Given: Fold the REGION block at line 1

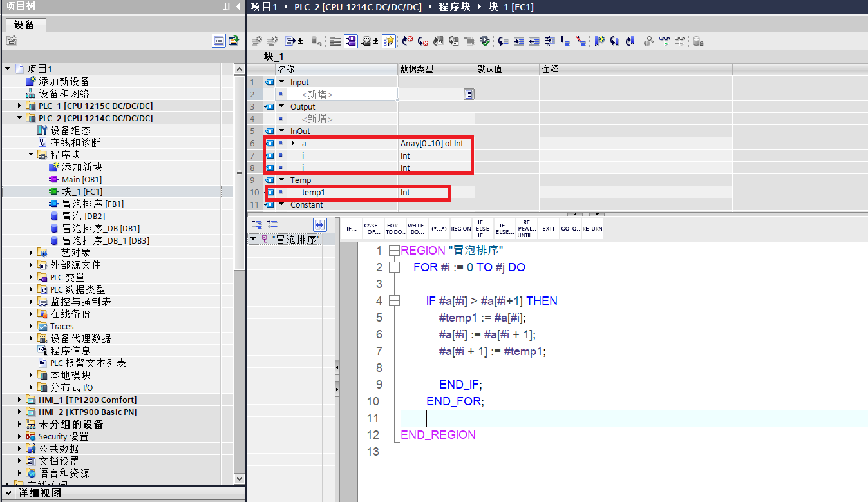Looking at the screenshot, I should 394,251.
